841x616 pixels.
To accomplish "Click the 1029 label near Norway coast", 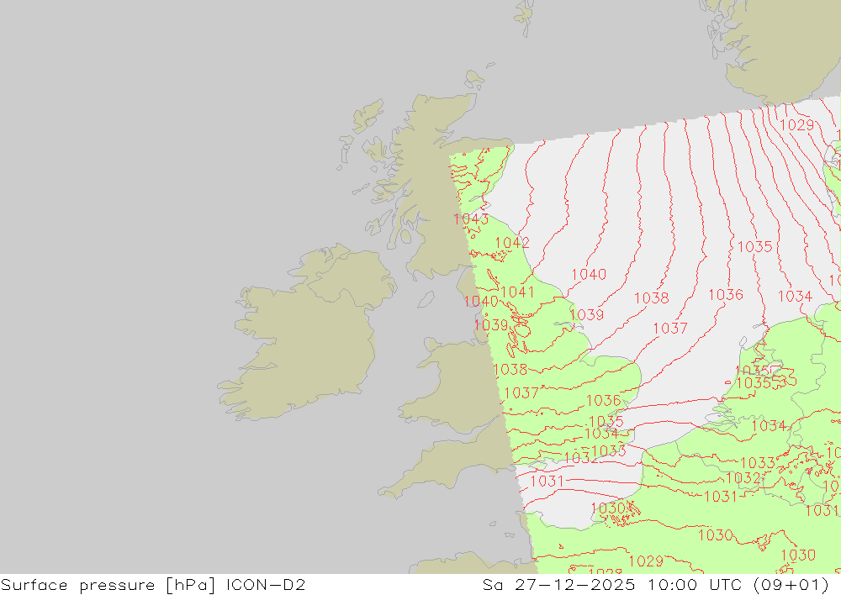I will [x=797, y=125].
